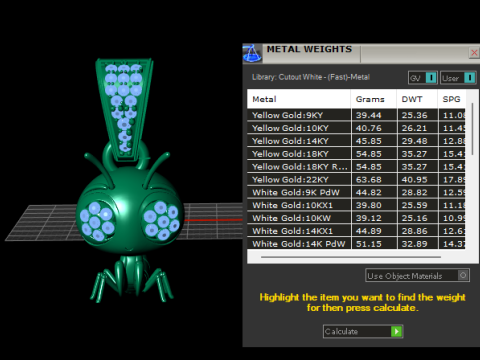This screenshot has height=360, width=480.
Task: Select the SPG column header
Action: coord(452,99)
